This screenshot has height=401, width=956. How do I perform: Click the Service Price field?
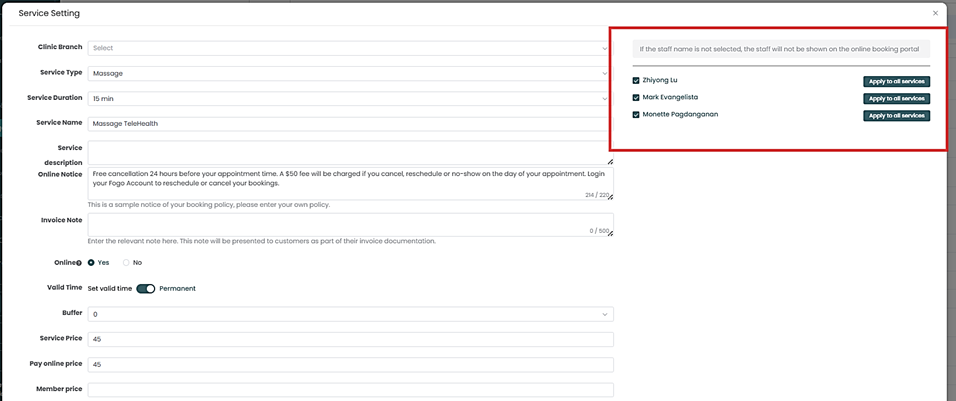pos(350,339)
